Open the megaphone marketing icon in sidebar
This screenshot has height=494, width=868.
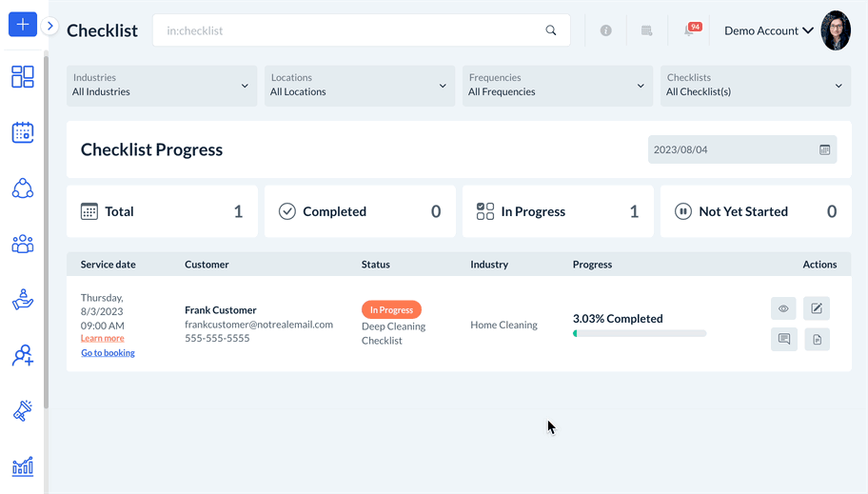(23, 410)
